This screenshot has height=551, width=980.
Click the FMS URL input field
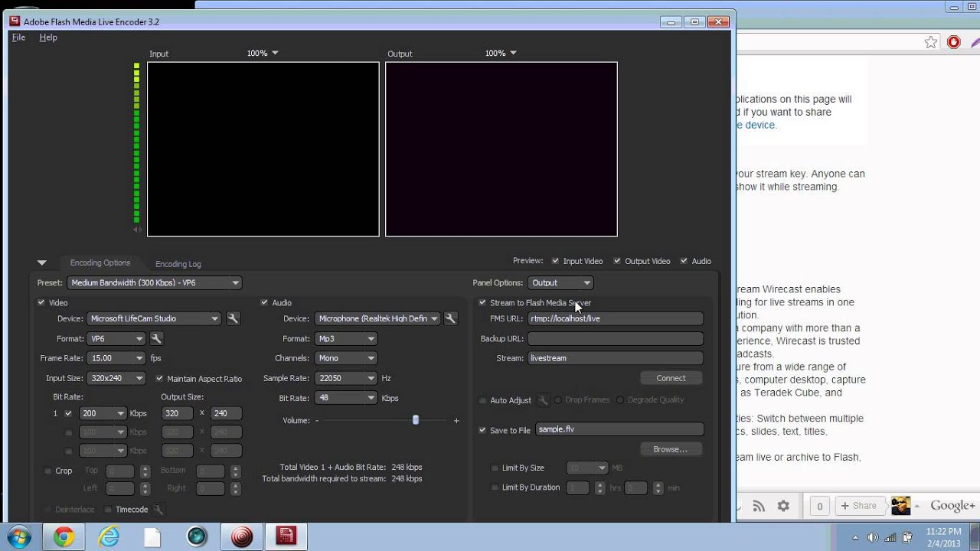(x=615, y=318)
